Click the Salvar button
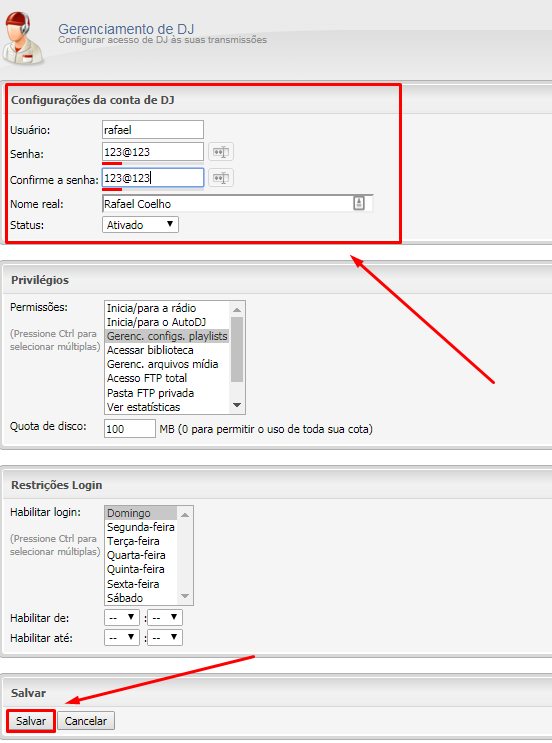Viewport: 552px width, 743px height. (x=31, y=721)
